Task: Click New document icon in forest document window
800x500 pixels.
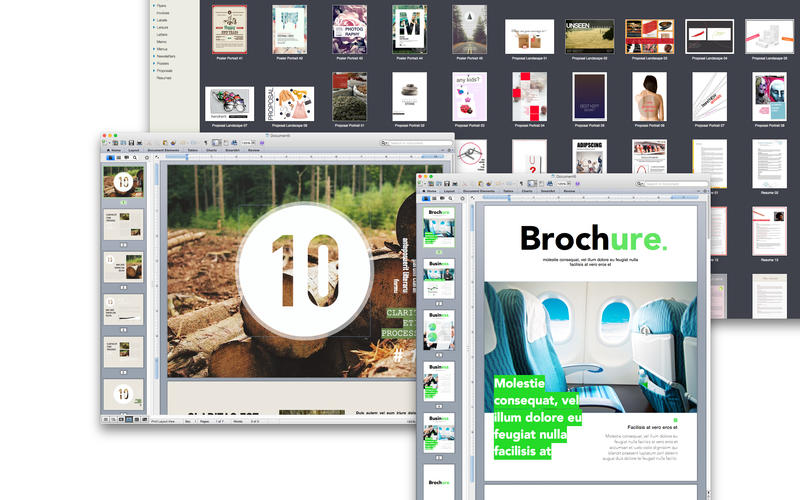Action: 104,142
